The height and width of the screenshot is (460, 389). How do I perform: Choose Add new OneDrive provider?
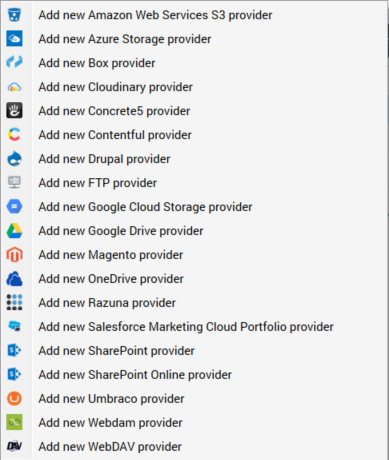(194, 279)
